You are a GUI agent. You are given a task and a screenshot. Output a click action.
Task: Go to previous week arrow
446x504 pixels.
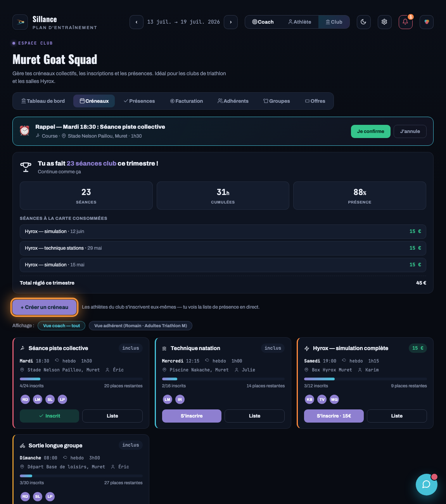click(137, 22)
